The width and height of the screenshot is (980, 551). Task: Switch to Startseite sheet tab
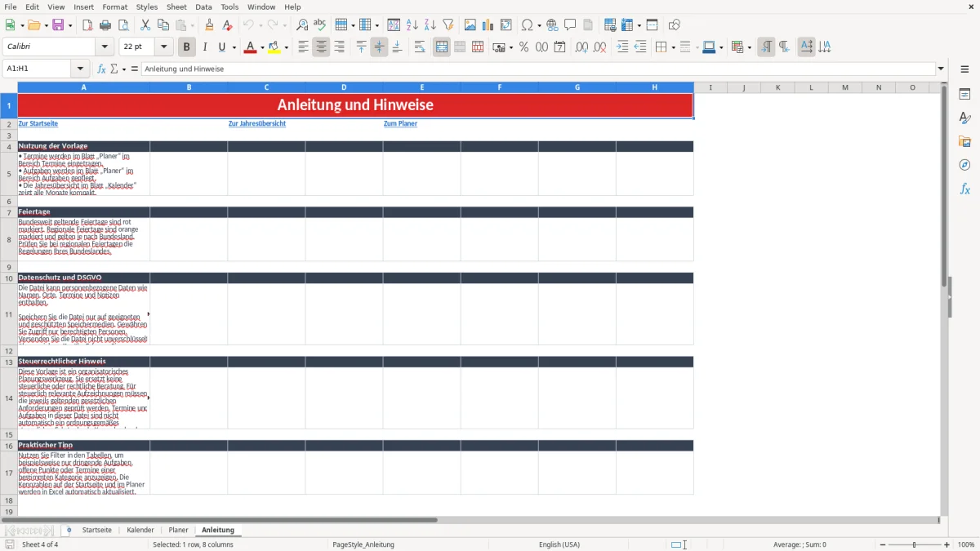click(x=96, y=531)
